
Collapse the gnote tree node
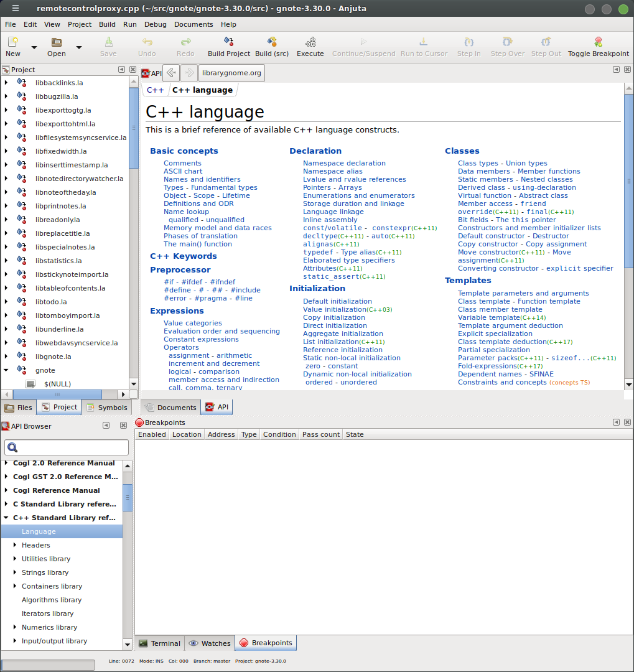[6, 370]
